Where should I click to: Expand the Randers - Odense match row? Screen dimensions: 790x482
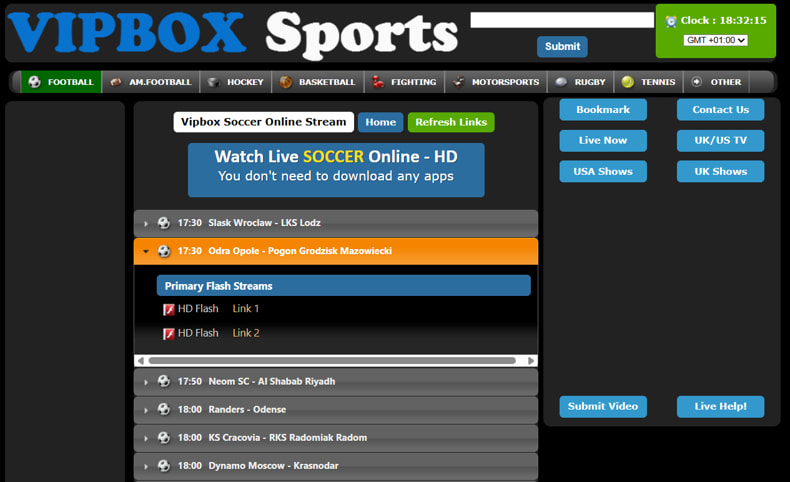[x=336, y=410]
